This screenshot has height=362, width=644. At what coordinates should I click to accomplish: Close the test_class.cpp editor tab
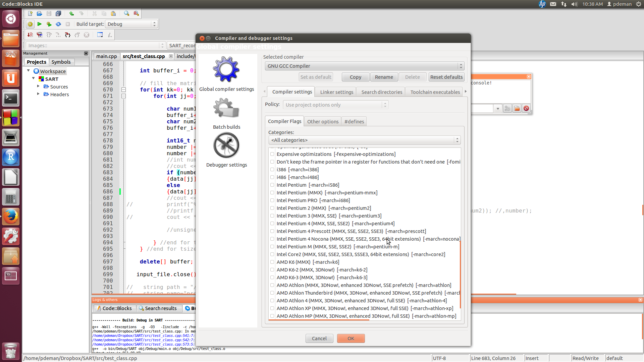pos(171,56)
